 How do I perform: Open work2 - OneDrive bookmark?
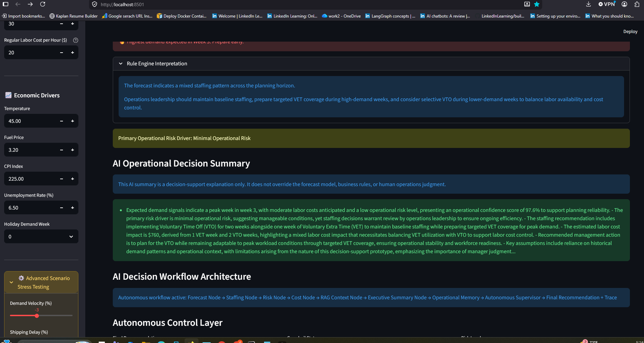(341, 16)
